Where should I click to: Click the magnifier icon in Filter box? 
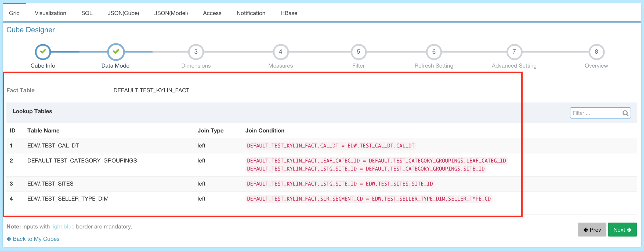(x=625, y=113)
